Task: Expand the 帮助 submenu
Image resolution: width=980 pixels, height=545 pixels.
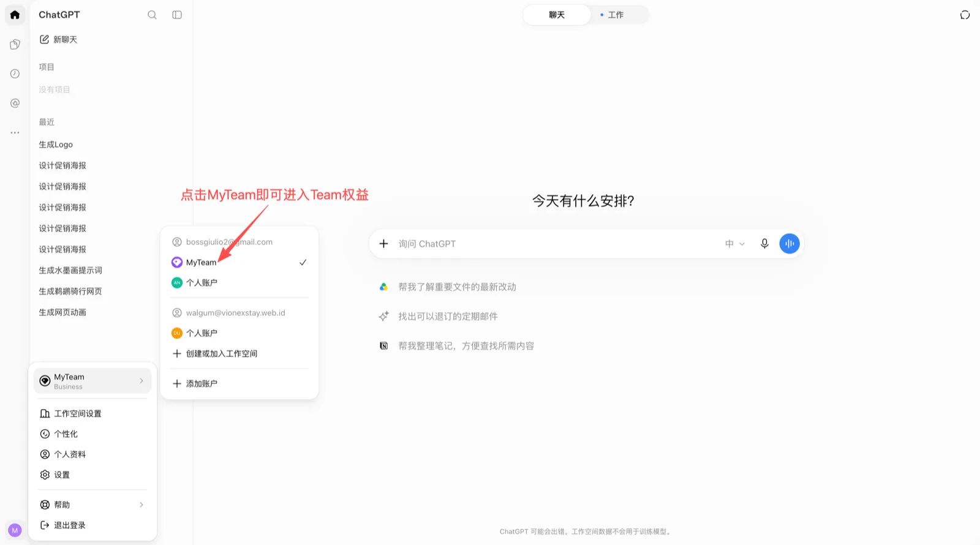Action: tap(92, 505)
